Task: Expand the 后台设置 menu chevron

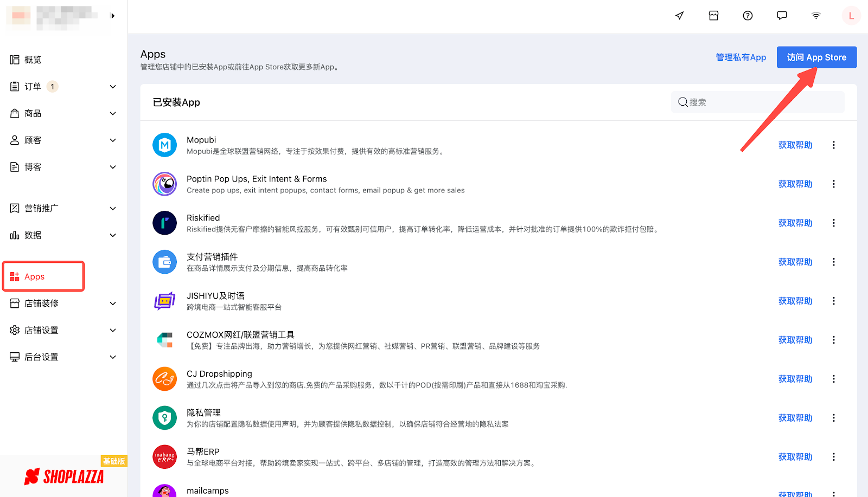Action: coord(113,357)
